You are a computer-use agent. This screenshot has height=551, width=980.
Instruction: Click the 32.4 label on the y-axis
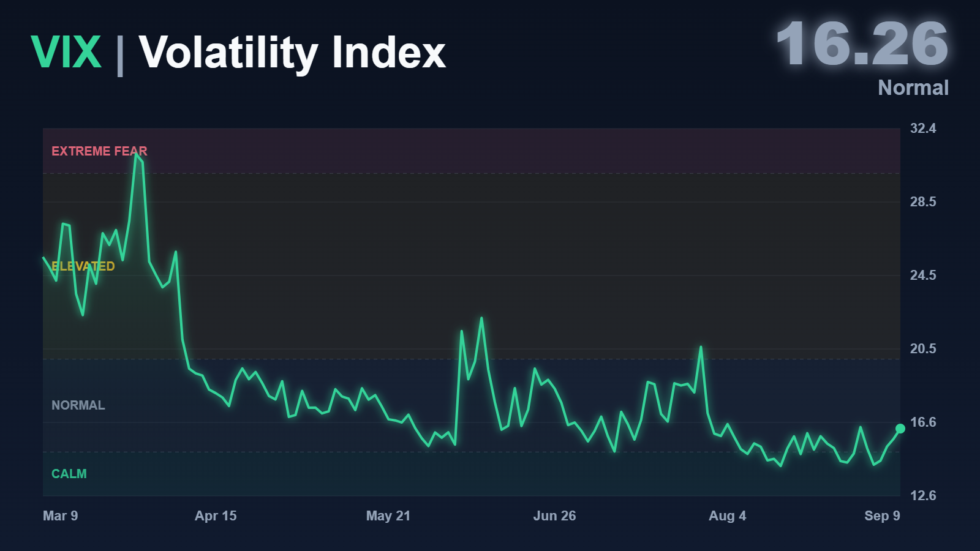click(923, 129)
